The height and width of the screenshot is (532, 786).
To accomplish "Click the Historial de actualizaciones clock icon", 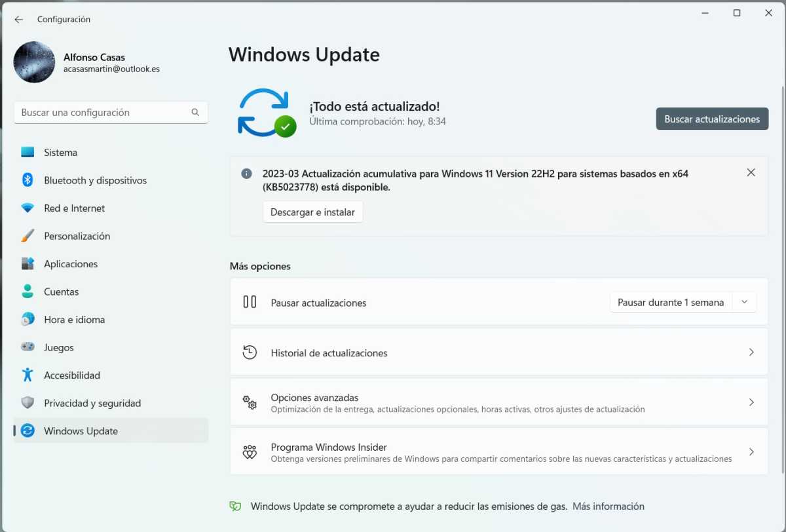I will tap(250, 352).
